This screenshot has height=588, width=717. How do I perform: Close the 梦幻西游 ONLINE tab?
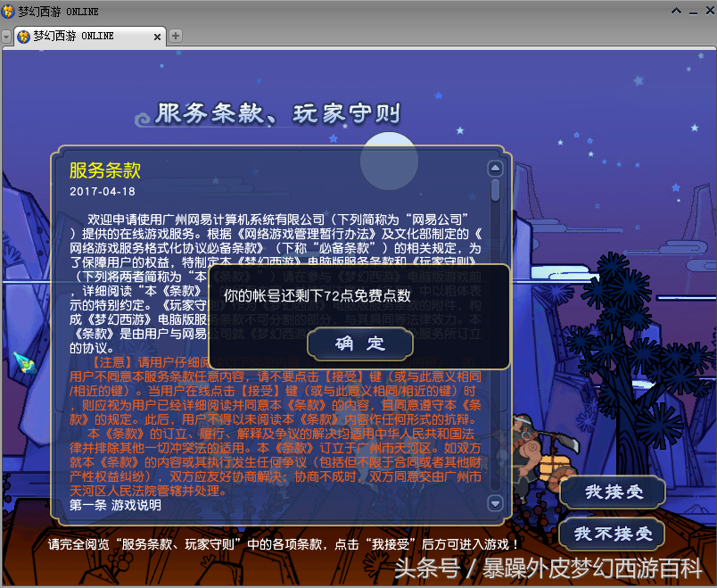[x=157, y=37]
